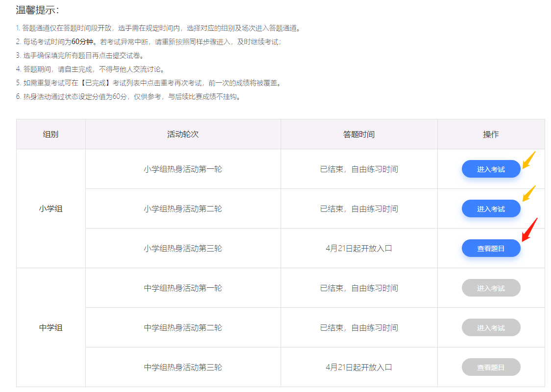Select the 中学组 group cell
Screen dimensions: 551x392
(x=50, y=327)
